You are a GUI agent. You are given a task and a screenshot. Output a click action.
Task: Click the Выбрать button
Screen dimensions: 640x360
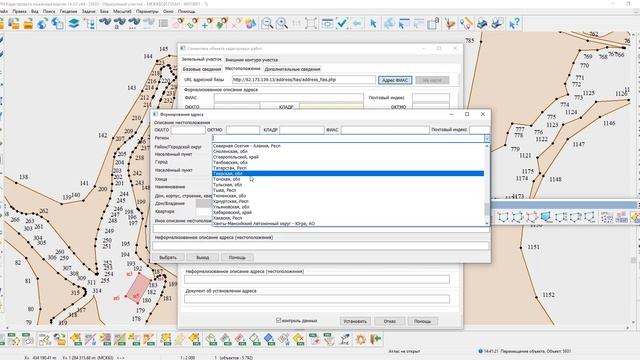coord(168,258)
